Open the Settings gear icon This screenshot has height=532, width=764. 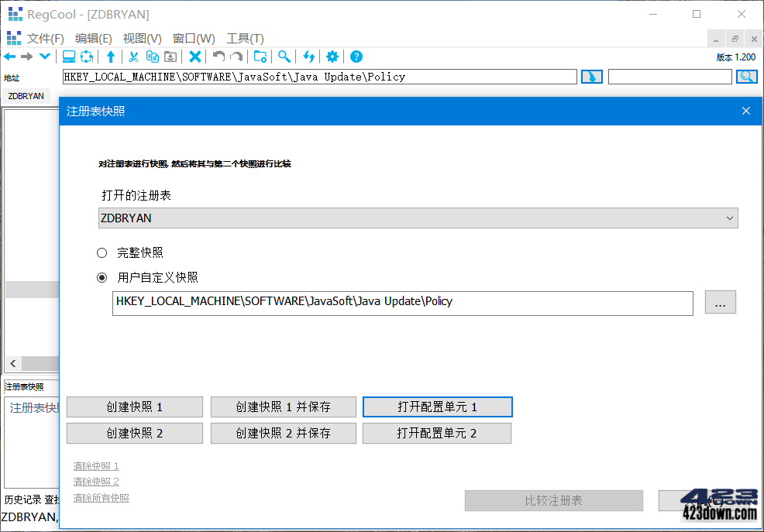332,56
